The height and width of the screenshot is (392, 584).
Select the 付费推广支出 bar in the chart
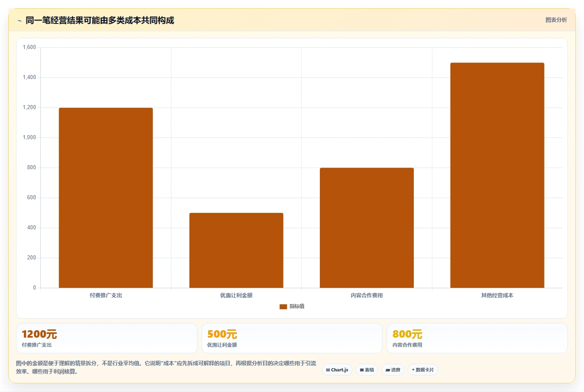pyautogui.click(x=106, y=198)
